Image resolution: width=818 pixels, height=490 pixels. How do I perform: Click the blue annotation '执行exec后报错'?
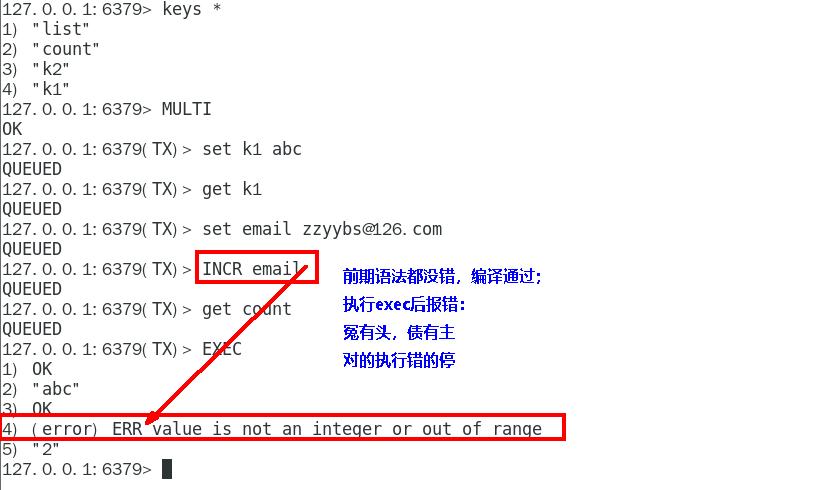404,304
